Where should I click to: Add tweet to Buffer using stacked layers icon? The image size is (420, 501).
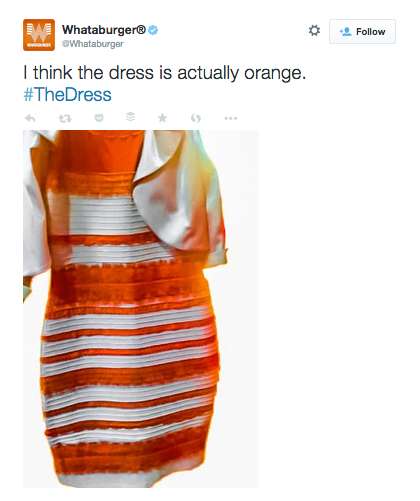(x=131, y=117)
